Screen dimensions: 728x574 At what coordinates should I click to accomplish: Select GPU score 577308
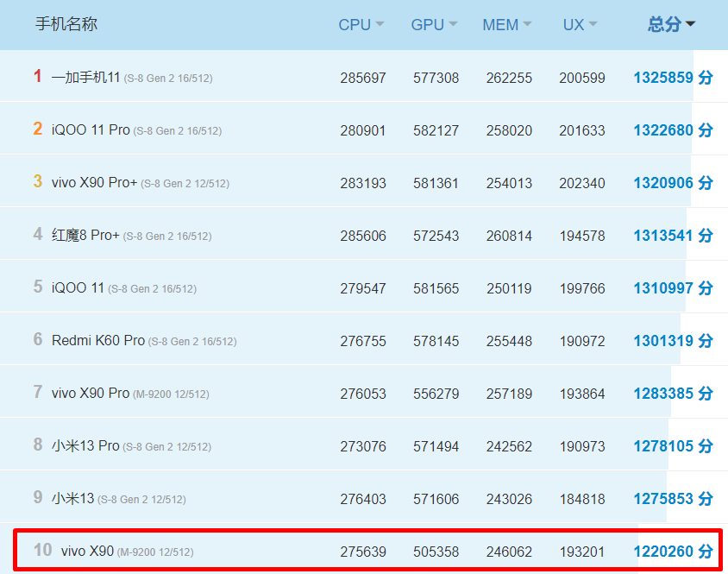coord(436,78)
